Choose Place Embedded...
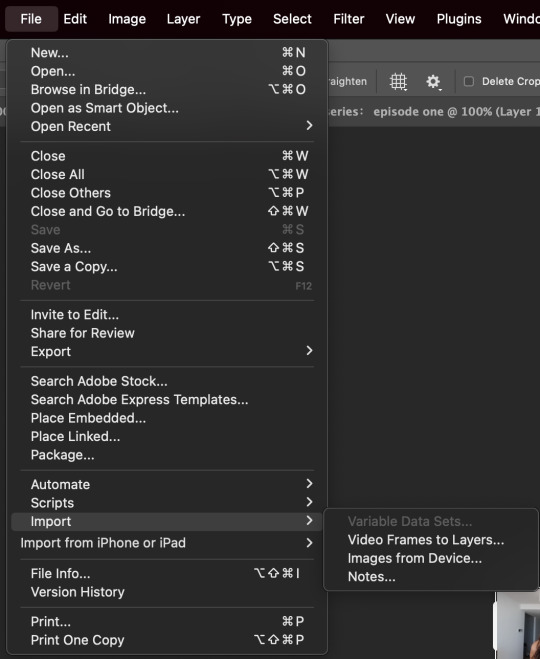 [167, 418]
